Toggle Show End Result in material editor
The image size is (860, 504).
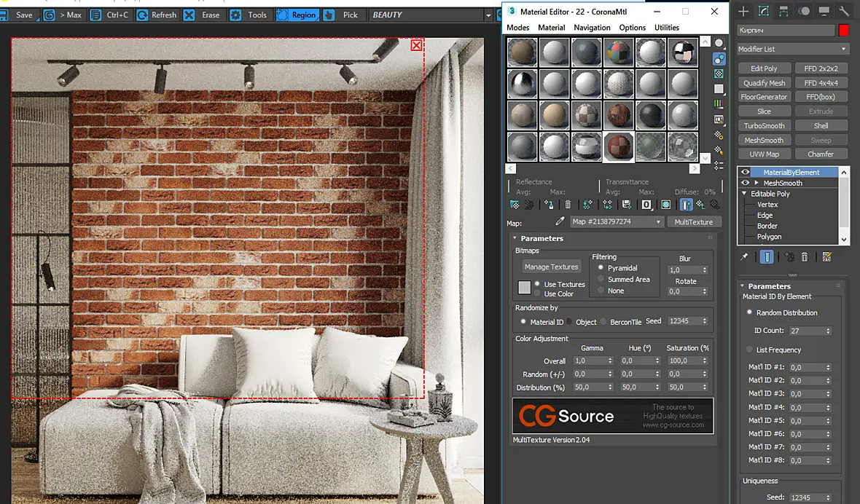[686, 205]
